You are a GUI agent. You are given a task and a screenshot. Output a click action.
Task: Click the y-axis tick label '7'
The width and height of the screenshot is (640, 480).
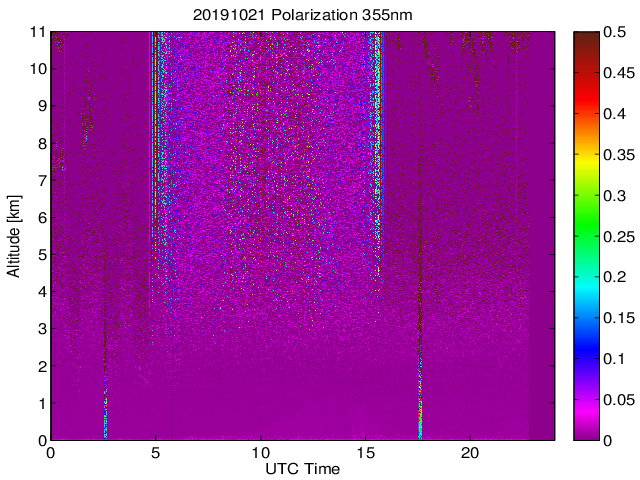[42, 180]
